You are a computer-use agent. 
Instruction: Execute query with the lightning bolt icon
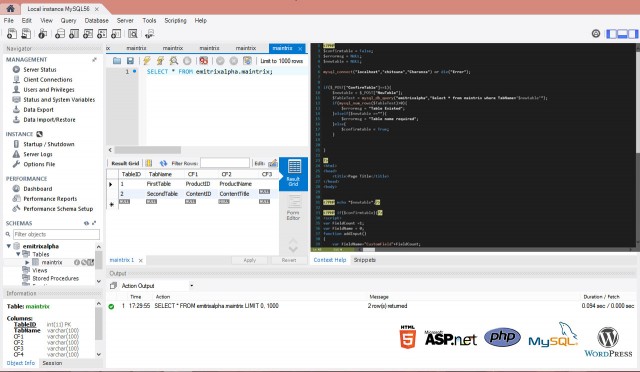(147, 61)
